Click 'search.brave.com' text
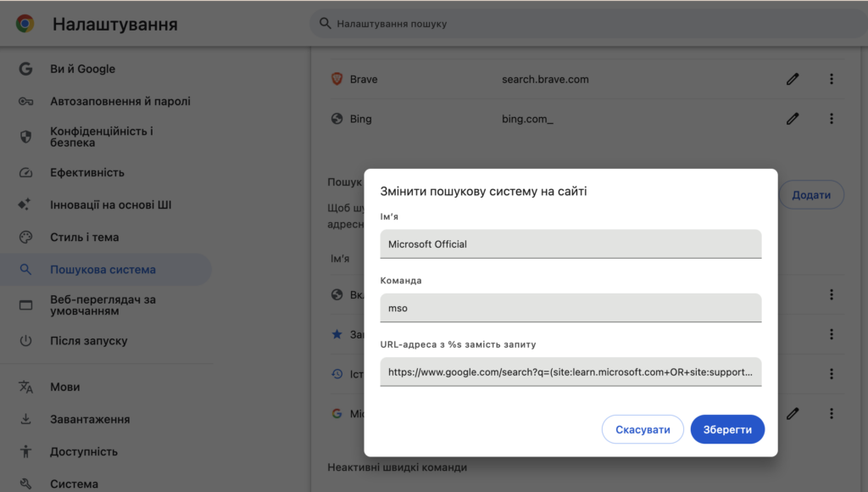868x492 pixels. pos(545,79)
